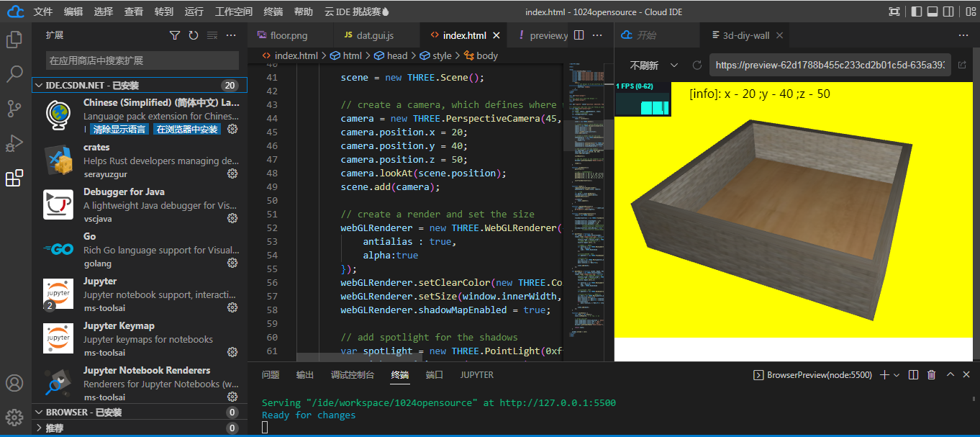Click the extensions filter funnel icon
The width and height of the screenshot is (980, 437).
(175, 35)
